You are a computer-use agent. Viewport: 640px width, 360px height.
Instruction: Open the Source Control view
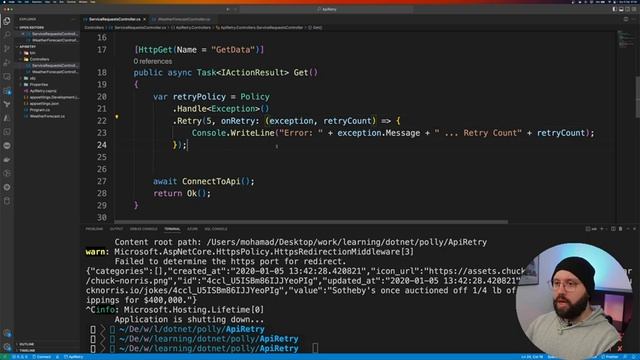[7, 49]
